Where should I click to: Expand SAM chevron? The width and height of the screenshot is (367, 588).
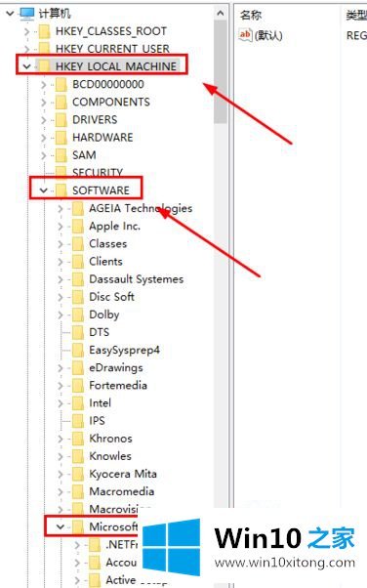coord(44,155)
